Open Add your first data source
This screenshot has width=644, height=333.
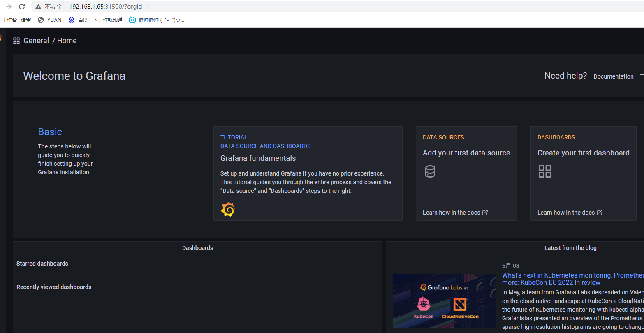pyautogui.click(x=466, y=153)
